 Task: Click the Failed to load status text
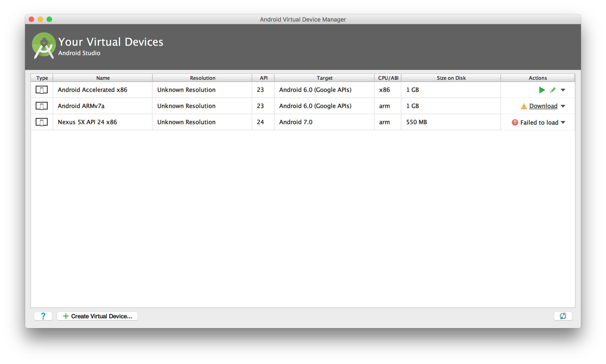tap(539, 122)
